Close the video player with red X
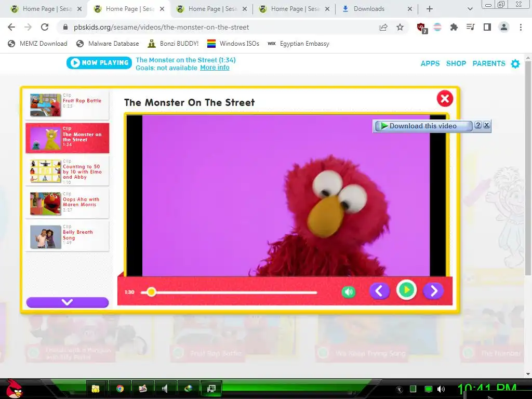 445,98
